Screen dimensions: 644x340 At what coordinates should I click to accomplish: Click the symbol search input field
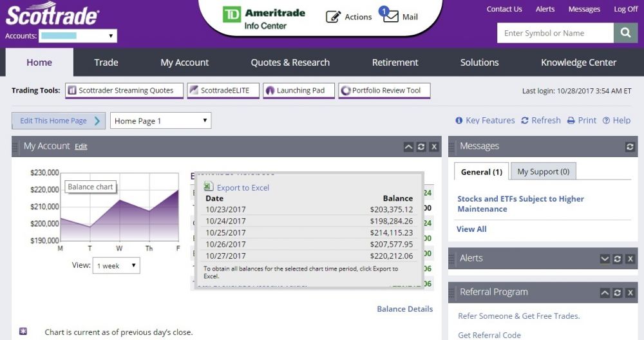554,33
